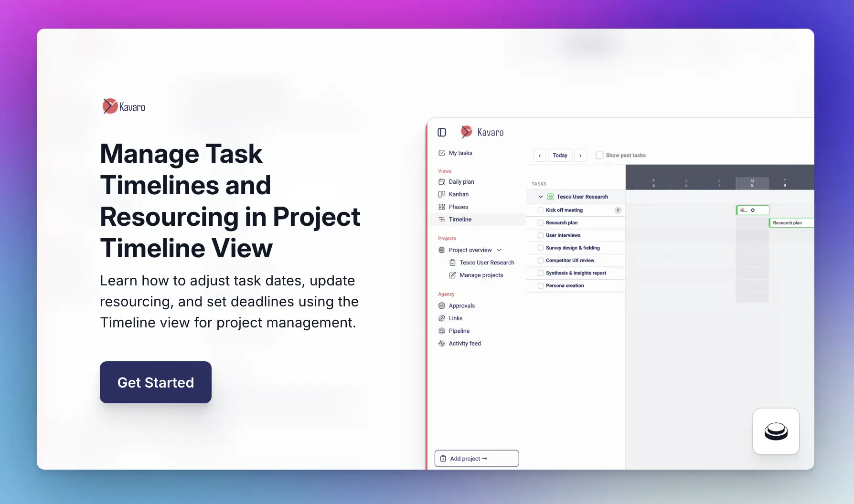Enable Show past tasks checkbox

[599, 156]
